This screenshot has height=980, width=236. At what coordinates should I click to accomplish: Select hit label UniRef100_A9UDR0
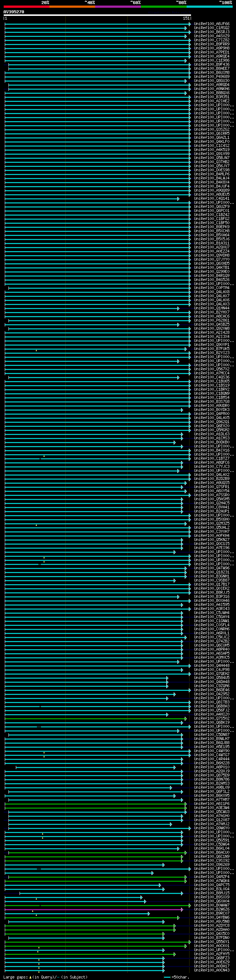tap(212, 405)
